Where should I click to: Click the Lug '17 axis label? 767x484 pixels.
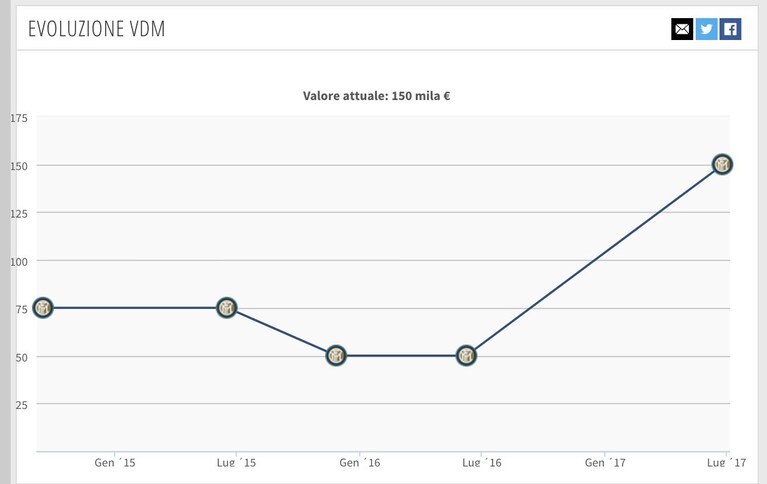(726, 462)
